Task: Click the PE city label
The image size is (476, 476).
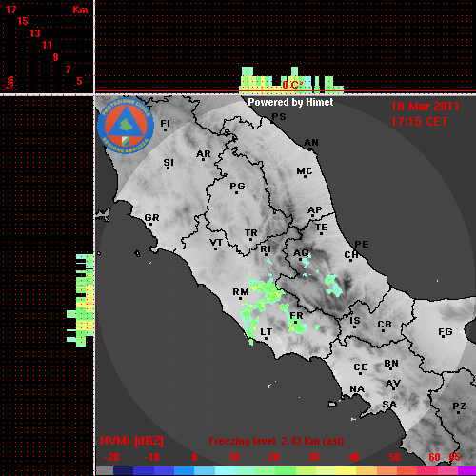Action: tap(362, 244)
